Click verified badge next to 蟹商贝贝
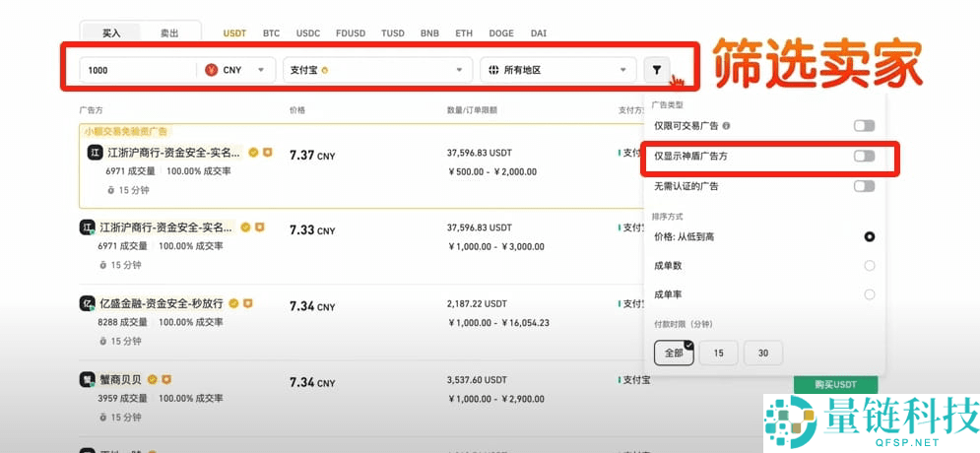Image resolution: width=980 pixels, height=453 pixels. 152,379
